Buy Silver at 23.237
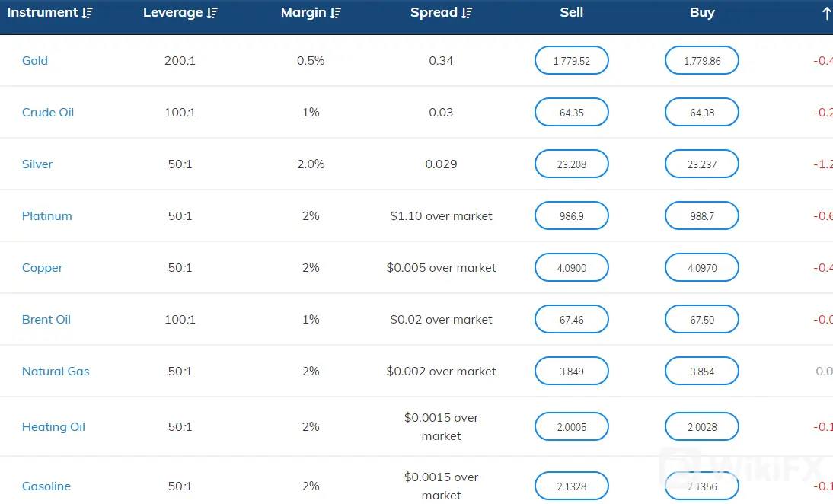Viewport: 833px width, 504px height. [x=702, y=164]
